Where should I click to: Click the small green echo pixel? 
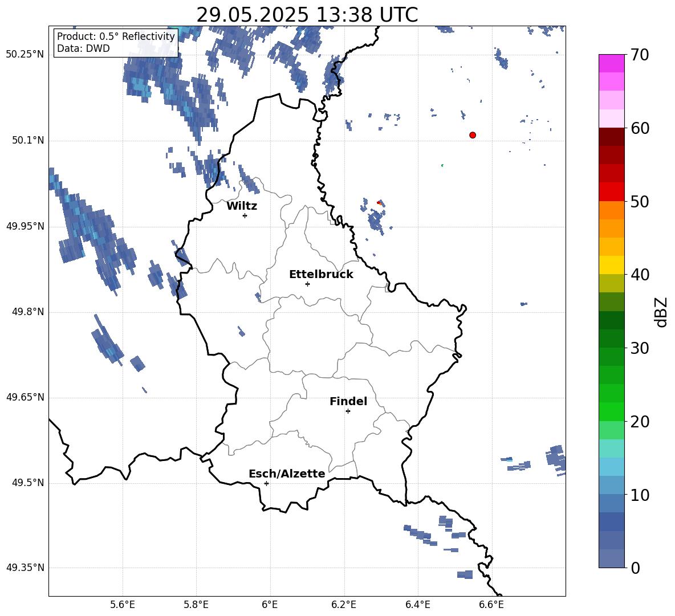click(x=442, y=165)
